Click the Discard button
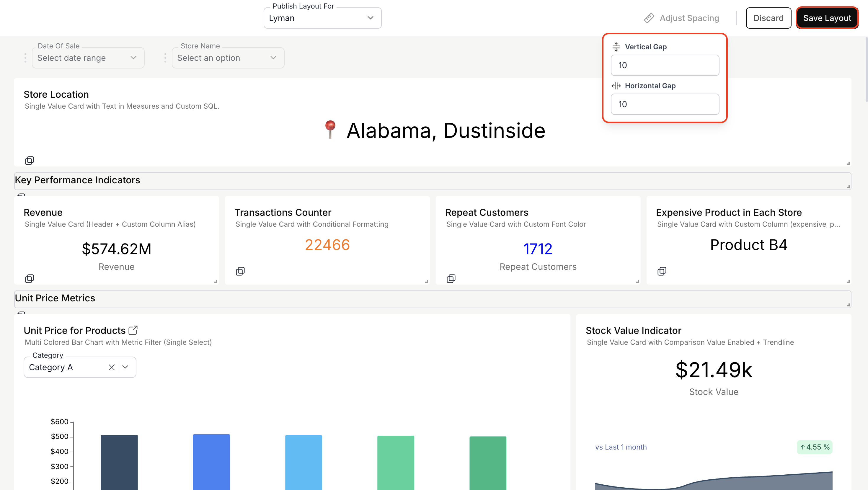The image size is (868, 490). 768,18
